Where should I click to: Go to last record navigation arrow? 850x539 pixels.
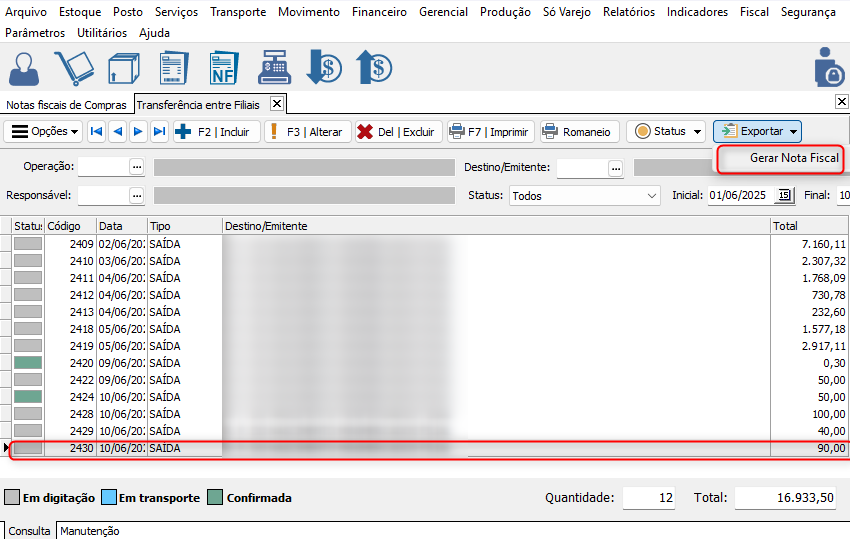pos(158,132)
